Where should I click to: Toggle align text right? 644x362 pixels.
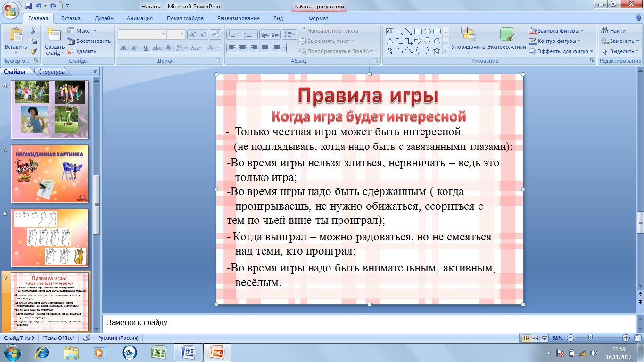(254, 48)
